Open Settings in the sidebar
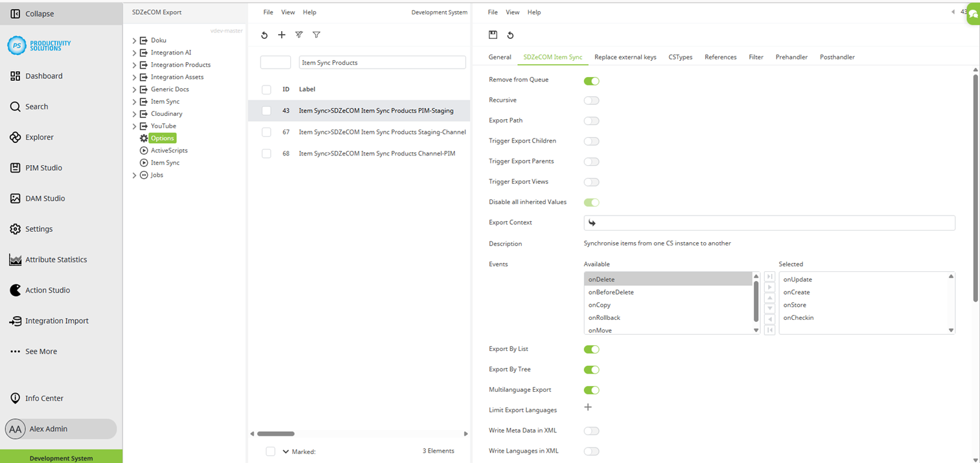Viewport: 980px width, 463px height. pos(31,229)
